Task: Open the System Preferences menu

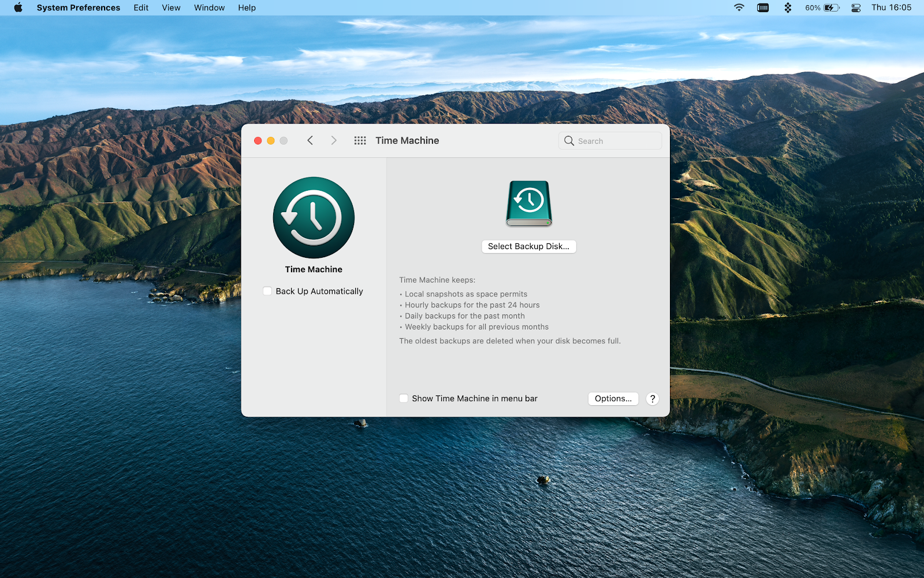Action: (x=79, y=8)
